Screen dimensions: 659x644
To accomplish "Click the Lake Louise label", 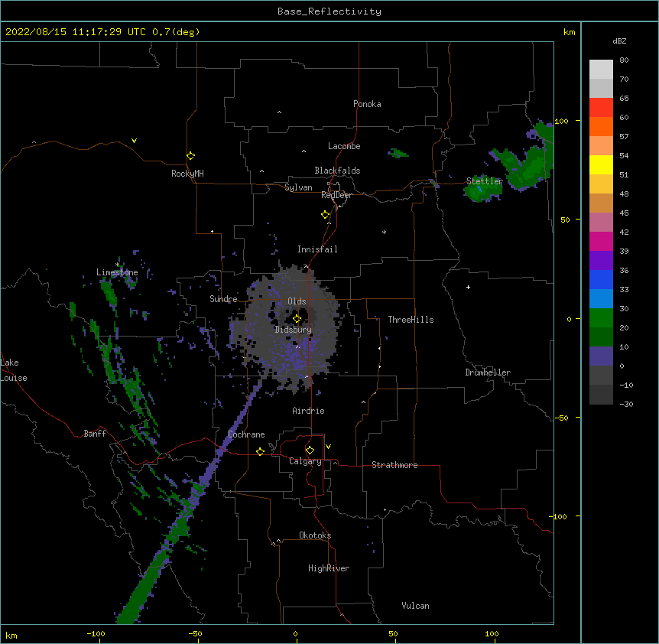I will point(14,370).
